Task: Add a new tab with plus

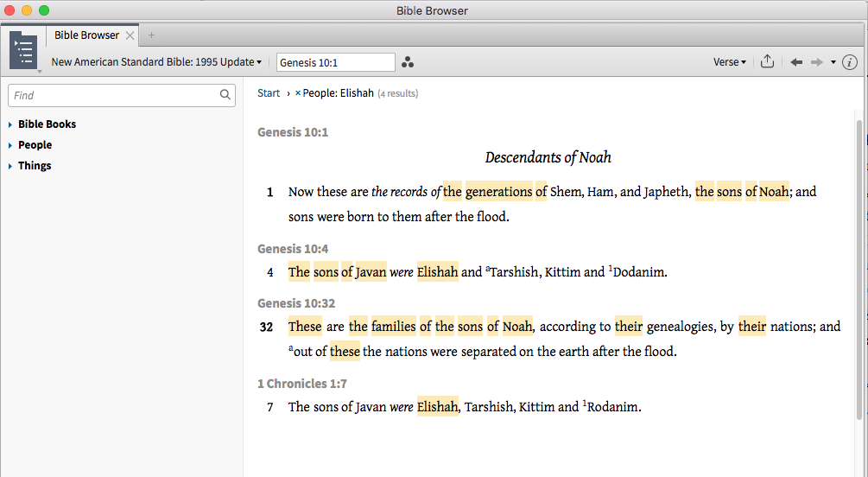Action: click(x=152, y=35)
